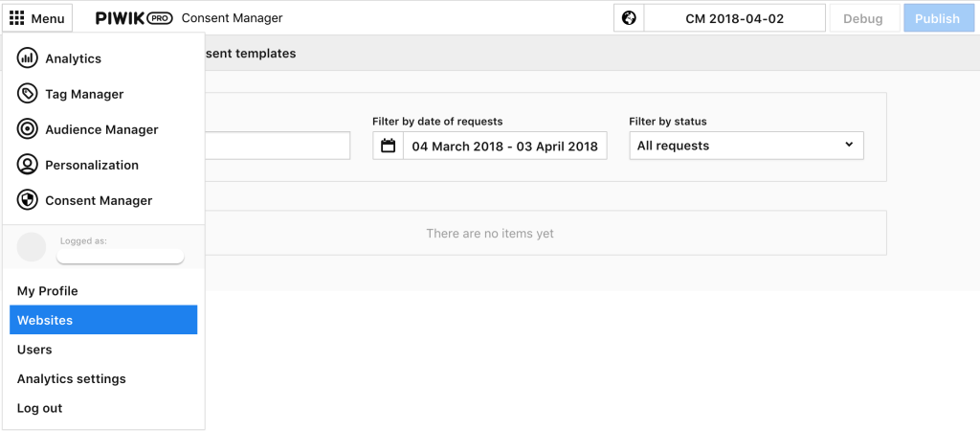This screenshot has width=980, height=431.
Task: Click the partially hidden search input field
Action: [278, 146]
